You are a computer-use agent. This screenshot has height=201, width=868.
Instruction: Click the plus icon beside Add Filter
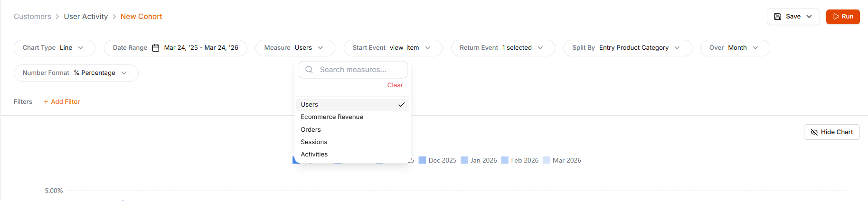click(46, 102)
